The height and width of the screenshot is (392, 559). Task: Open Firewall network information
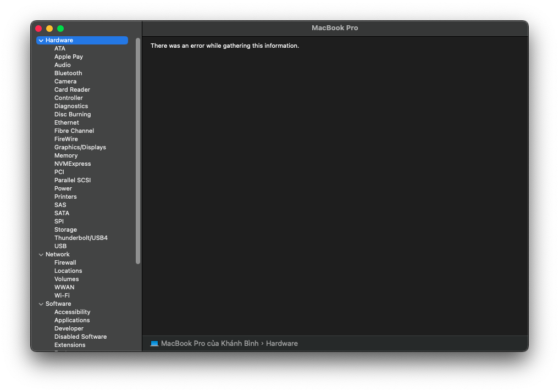(x=65, y=262)
